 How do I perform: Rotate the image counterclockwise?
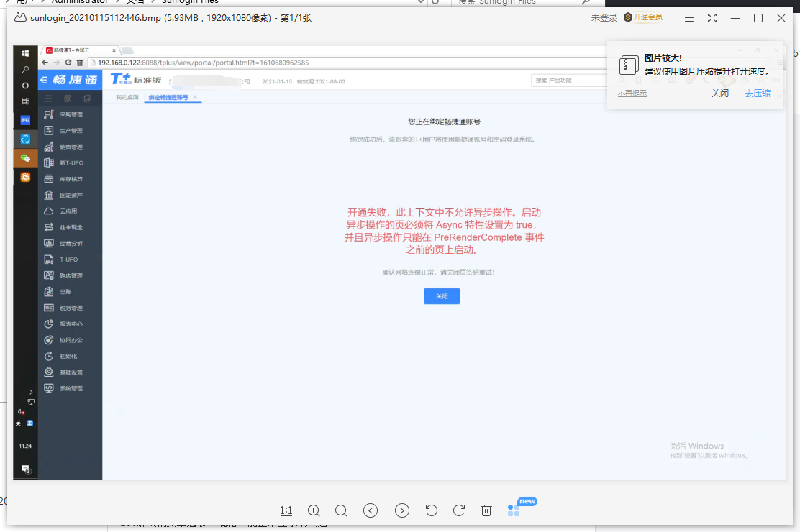(431, 510)
